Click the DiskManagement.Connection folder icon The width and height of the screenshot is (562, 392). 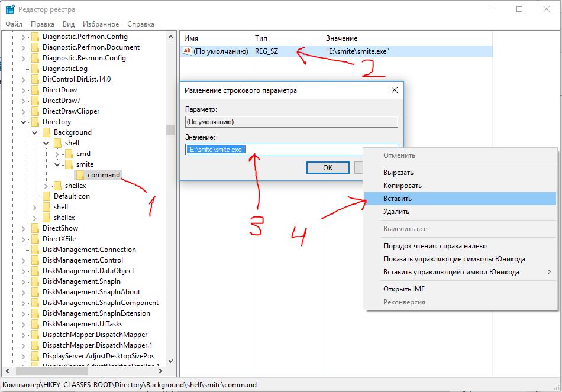tap(35, 250)
